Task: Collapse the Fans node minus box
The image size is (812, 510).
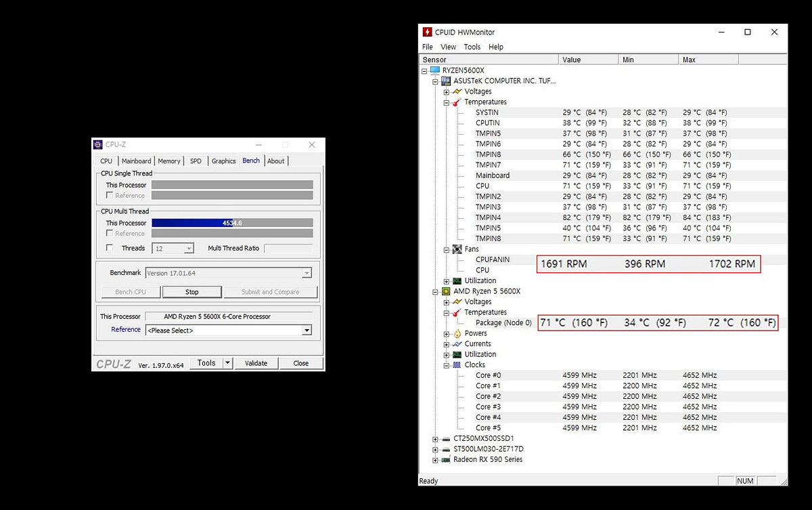Action: tap(447, 249)
